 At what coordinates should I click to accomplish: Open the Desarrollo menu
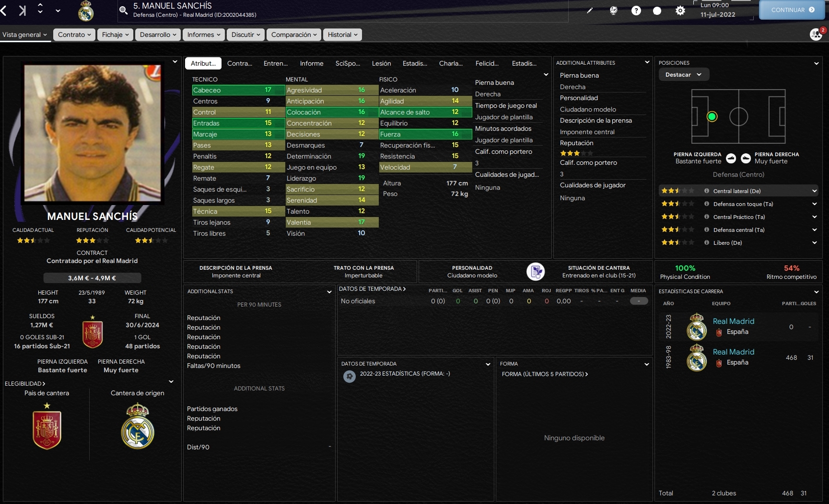(158, 34)
